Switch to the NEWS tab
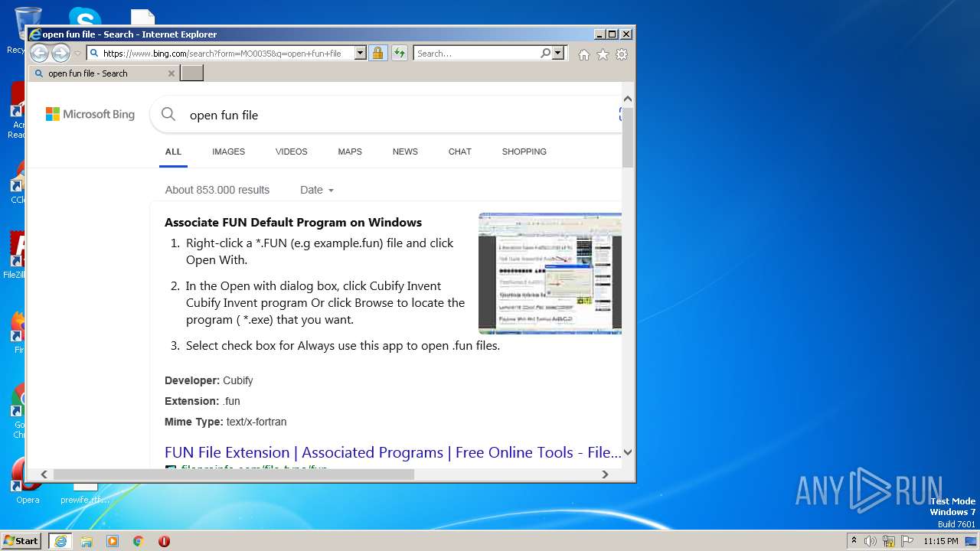This screenshot has height=551, width=980. [405, 152]
